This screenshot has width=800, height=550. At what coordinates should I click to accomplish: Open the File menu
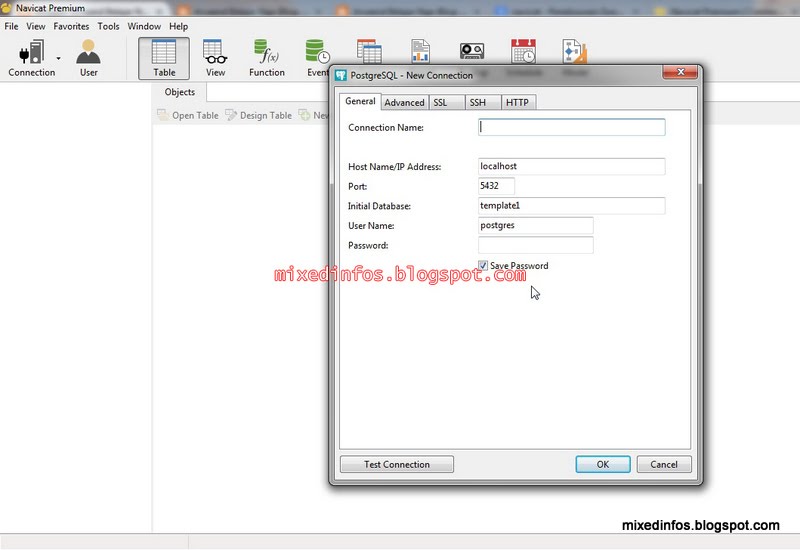pos(11,26)
